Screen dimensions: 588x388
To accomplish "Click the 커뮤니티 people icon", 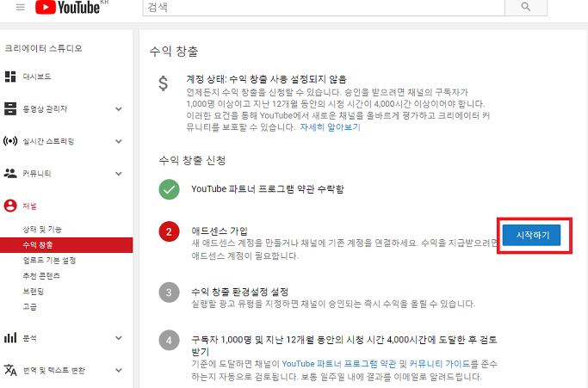I will click(x=10, y=173).
